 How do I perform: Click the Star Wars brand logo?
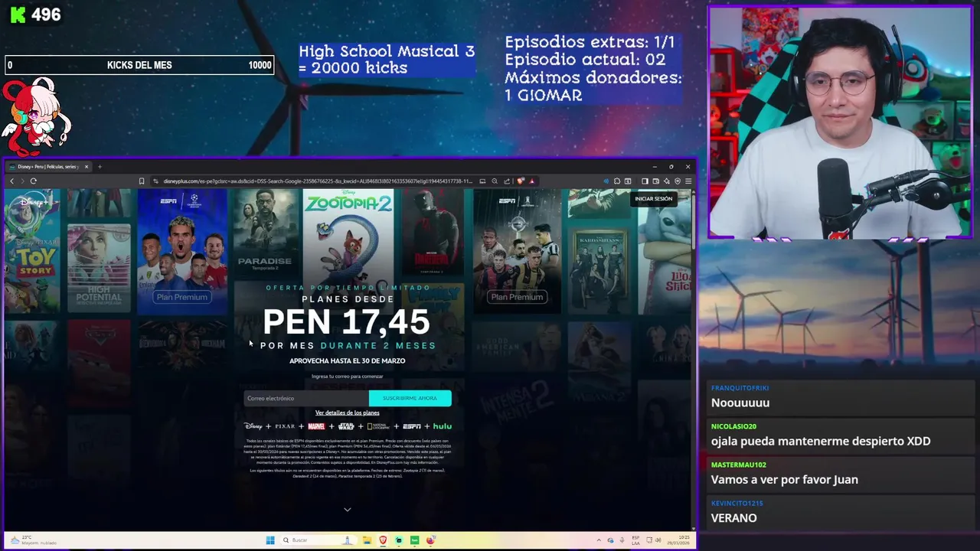pos(346,426)
